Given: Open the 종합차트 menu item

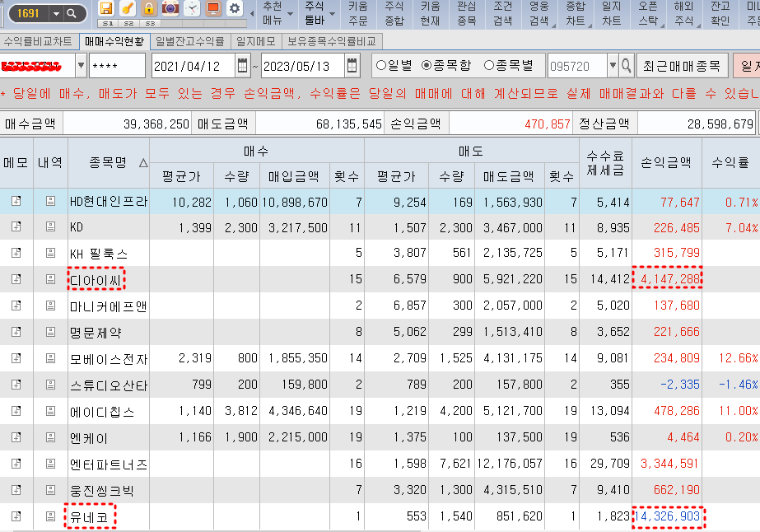Looking at the screenshot, I should pos(576,13).
